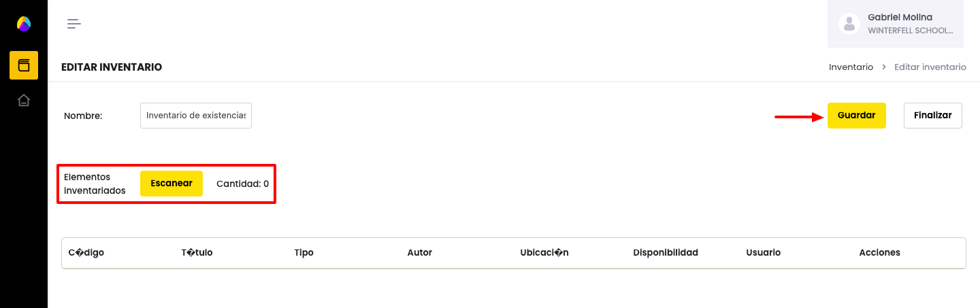
Task: Click the colorful app logo in the sidebar
Action: (x=24, y=24)
